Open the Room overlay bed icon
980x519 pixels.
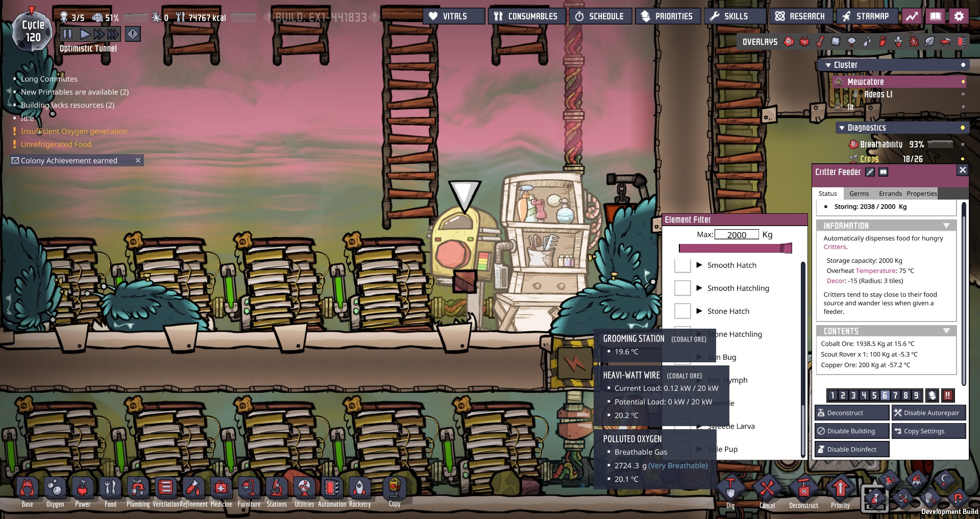(x=945, y=42)
